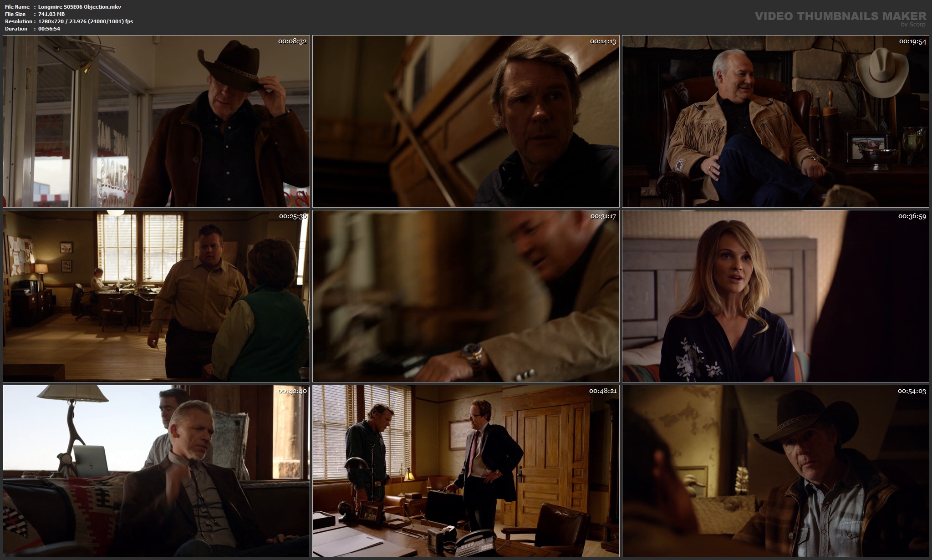
Task: Click the file name Longmire S05E06 Objection.mkv
Action: pos(80,7)
